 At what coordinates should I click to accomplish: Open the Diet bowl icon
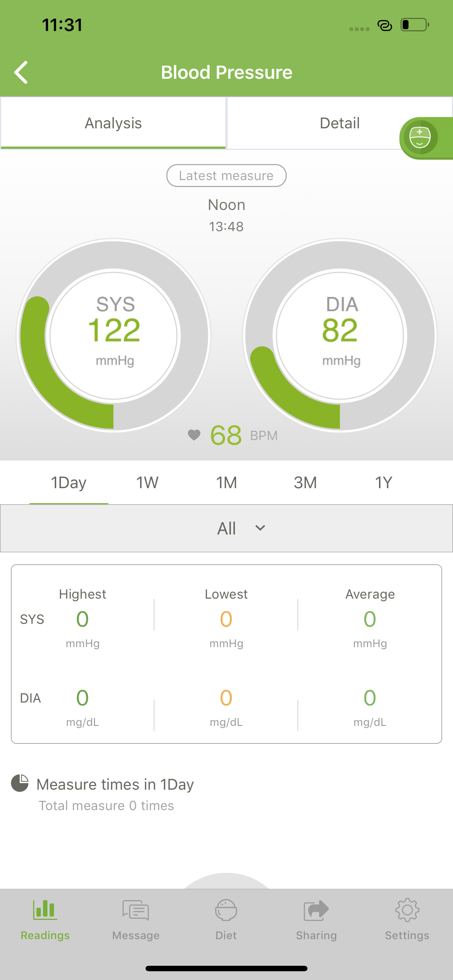tap(226, 910)
